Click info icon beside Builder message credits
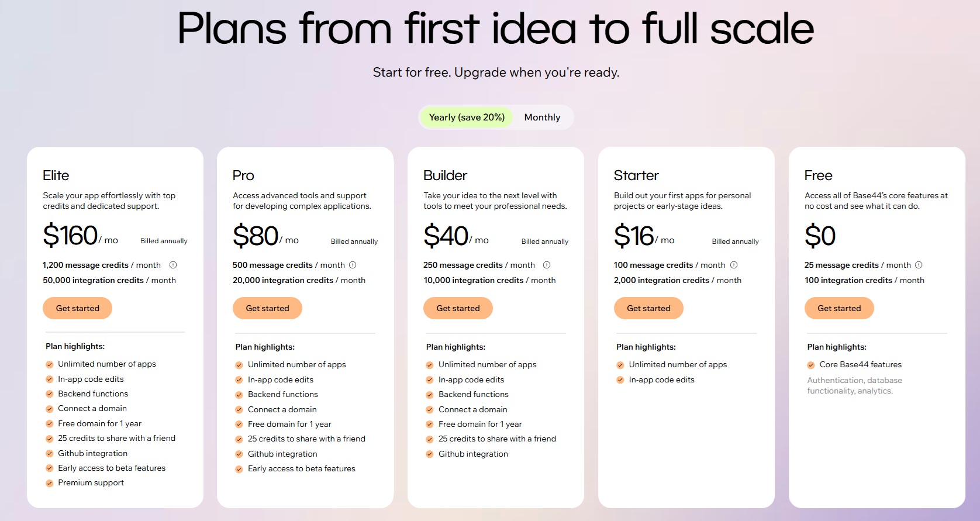 click(x=547, y=265)
